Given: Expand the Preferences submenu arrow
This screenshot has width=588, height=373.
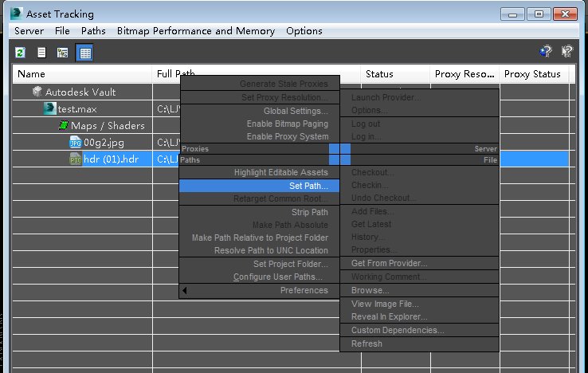Looking at the screenshot, I should pyautogui.click(x=185, y=290).
